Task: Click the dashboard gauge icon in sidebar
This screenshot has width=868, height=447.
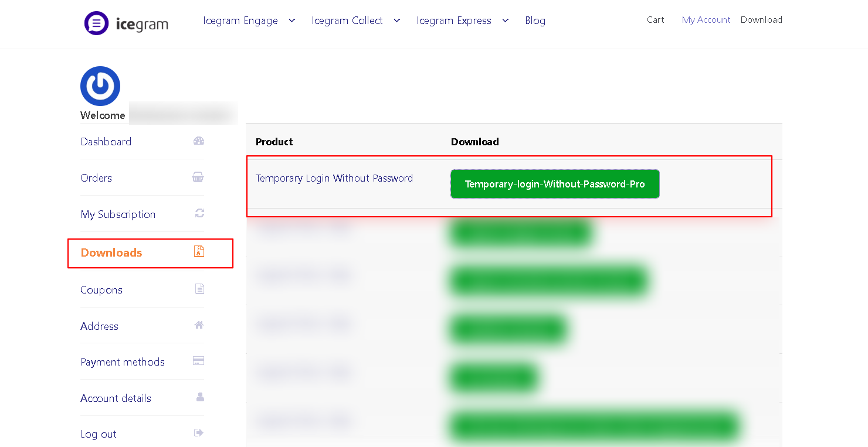Action: coord(199,141)
